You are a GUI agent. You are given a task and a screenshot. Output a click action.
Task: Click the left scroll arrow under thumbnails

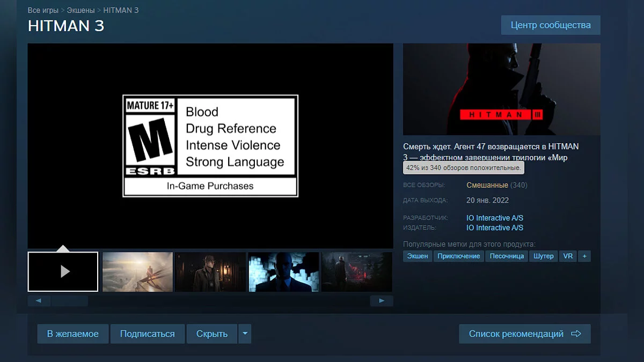coord(39,301)
